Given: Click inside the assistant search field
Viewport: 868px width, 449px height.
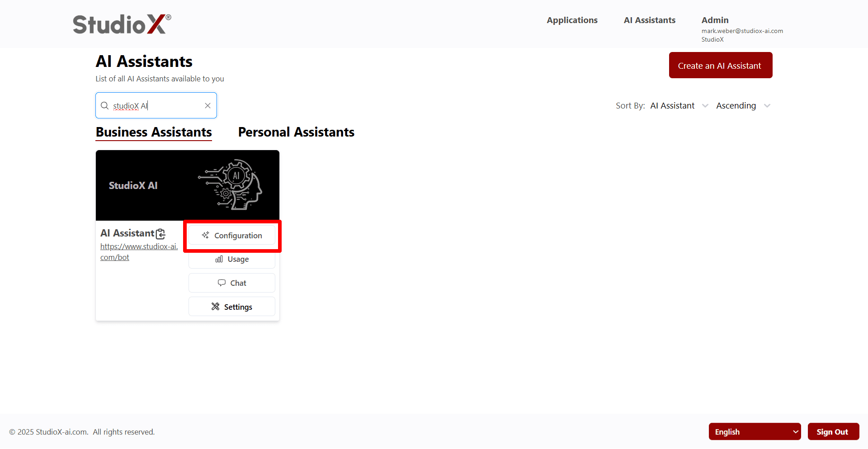Looking at the screenshot, I should click(x=156, y=105).
